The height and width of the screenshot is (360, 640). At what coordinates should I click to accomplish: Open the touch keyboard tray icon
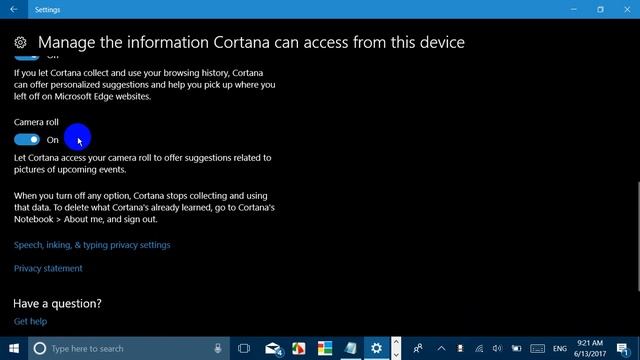(537, 349)
